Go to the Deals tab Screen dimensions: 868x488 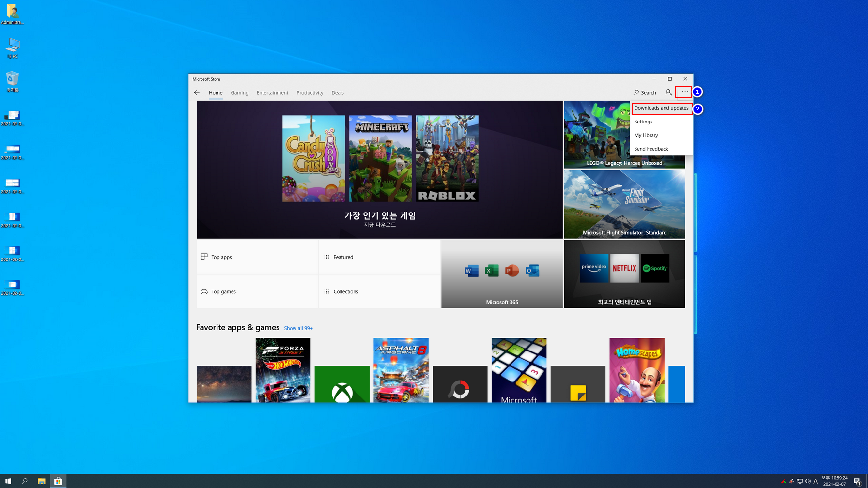(338, 93)
